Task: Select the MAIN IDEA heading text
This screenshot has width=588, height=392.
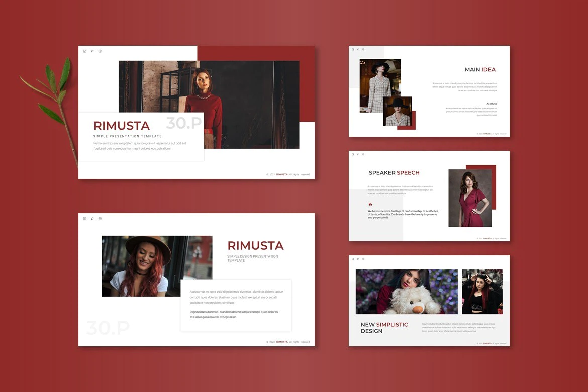Action: [x=480, y=70]
